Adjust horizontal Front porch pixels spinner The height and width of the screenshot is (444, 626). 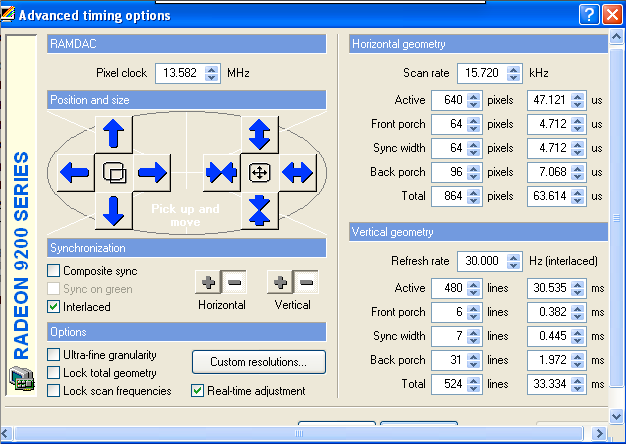pyautogui.click(x=473, y=124)
